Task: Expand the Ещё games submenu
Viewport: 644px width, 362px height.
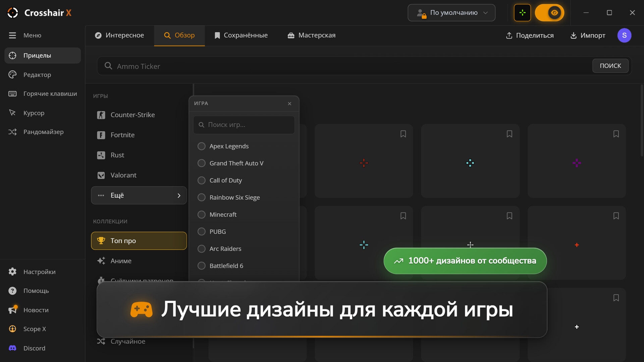Action: point(139,195)
